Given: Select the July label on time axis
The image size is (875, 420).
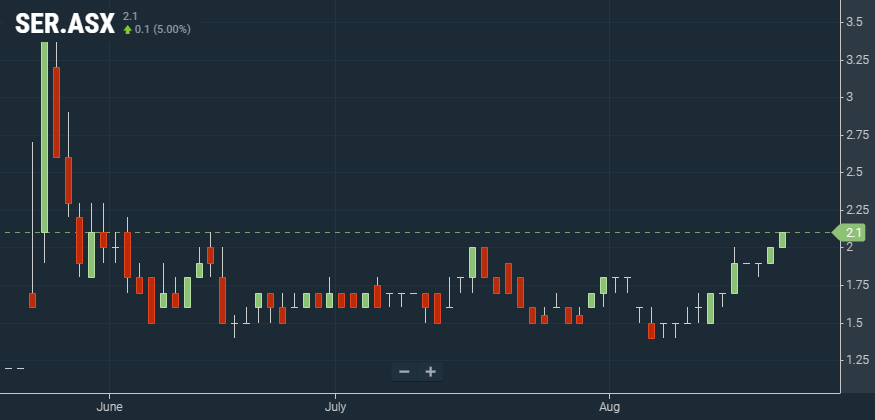Looking at the screenshot, I should [x=335, y=407].
